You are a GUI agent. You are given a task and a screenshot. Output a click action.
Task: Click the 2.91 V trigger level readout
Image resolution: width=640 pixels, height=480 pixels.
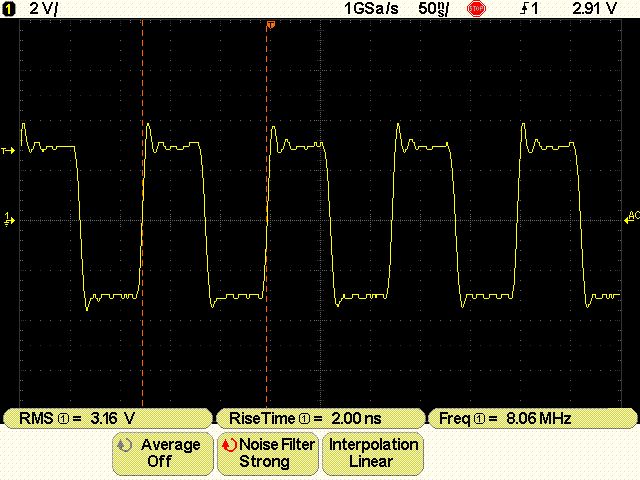point(594,9)
